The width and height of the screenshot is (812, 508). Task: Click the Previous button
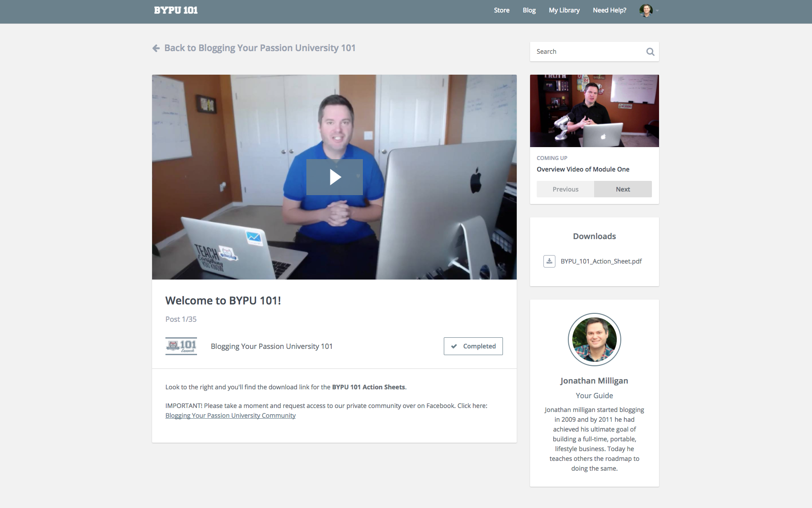click(x=565, y=189)
